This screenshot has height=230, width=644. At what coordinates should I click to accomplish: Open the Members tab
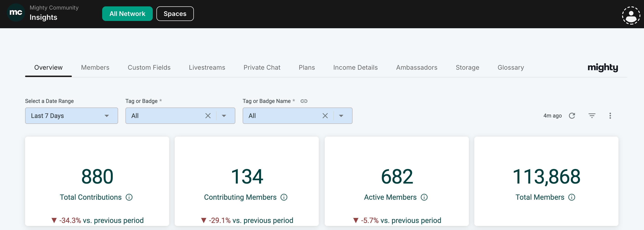coord(95,67)
